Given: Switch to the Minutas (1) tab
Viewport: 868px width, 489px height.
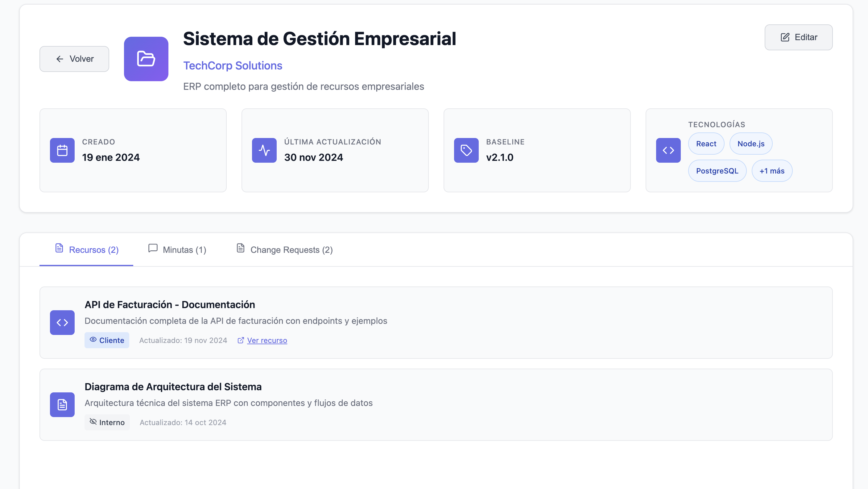Looking at the screenshot, I should pos(177,250).
